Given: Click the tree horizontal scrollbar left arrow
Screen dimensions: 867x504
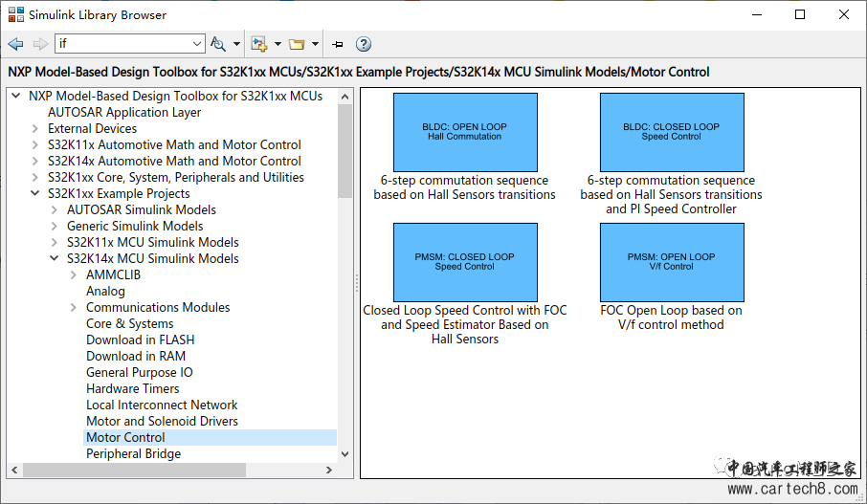Looking at the screenshot, I should (x=15, y=471).
